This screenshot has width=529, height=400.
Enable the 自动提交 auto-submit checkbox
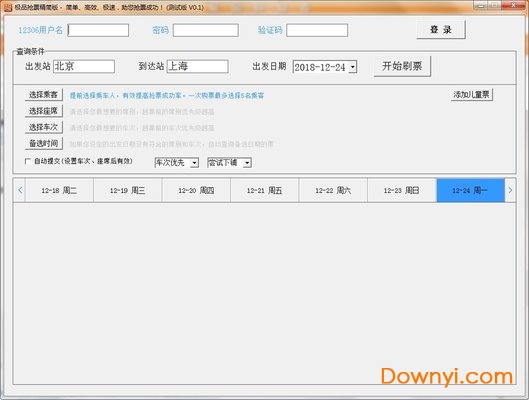click(28, 161)
